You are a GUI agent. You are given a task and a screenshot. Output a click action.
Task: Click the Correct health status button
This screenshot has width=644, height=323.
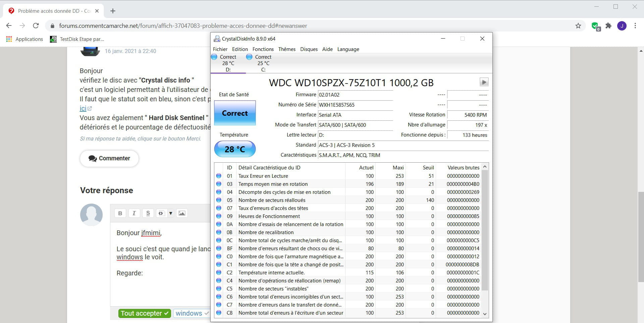(235, 113)
